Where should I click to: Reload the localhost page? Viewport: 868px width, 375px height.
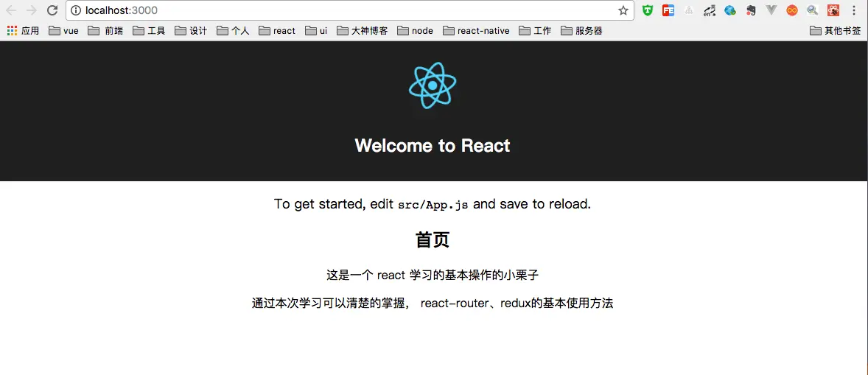52,10
